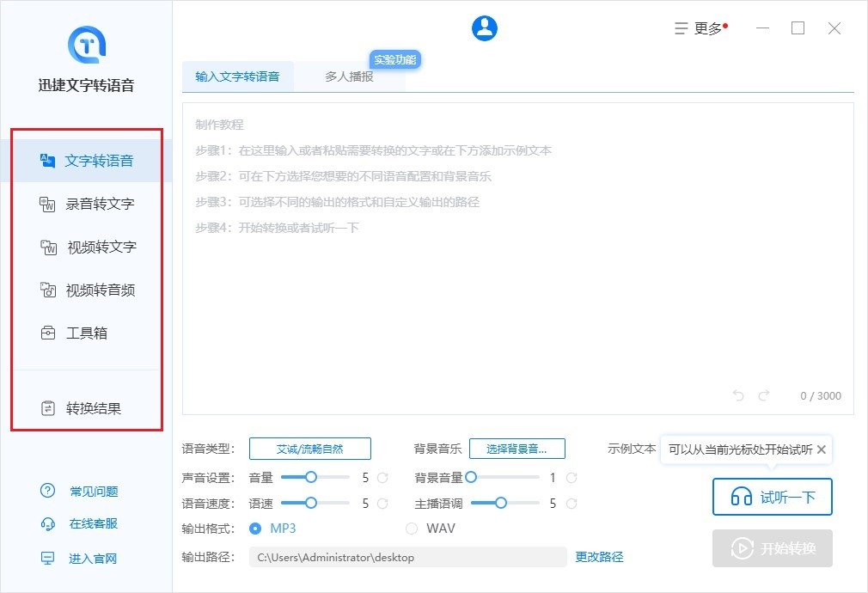Switch to 多人播报 tab
This screenshot has height=593, width=868.
tap(349, 77)
